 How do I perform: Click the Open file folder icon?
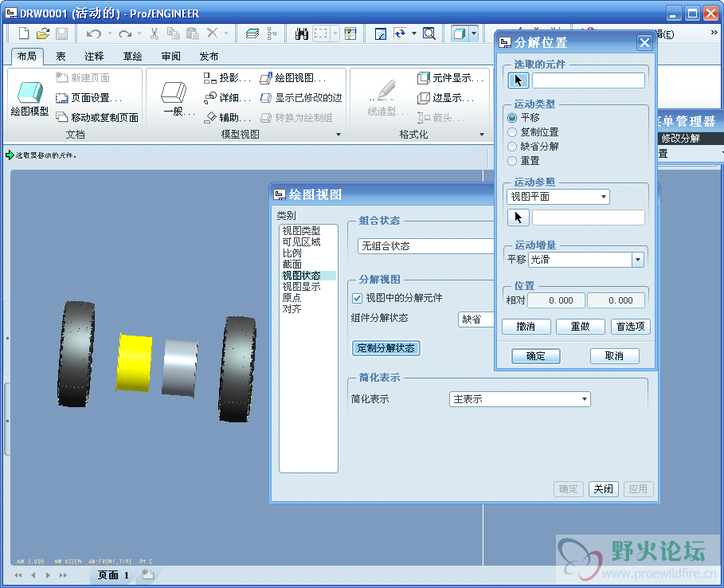coord(43,33)
